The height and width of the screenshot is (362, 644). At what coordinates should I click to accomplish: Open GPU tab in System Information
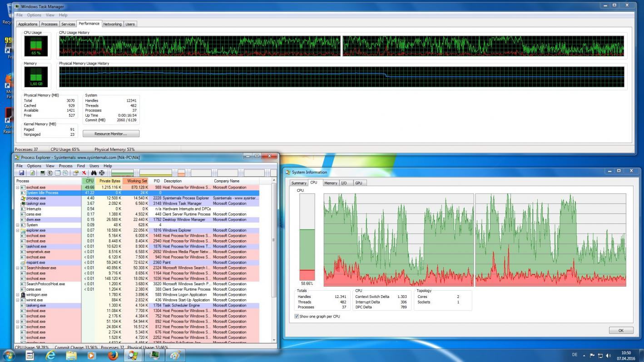click(358, 183)
